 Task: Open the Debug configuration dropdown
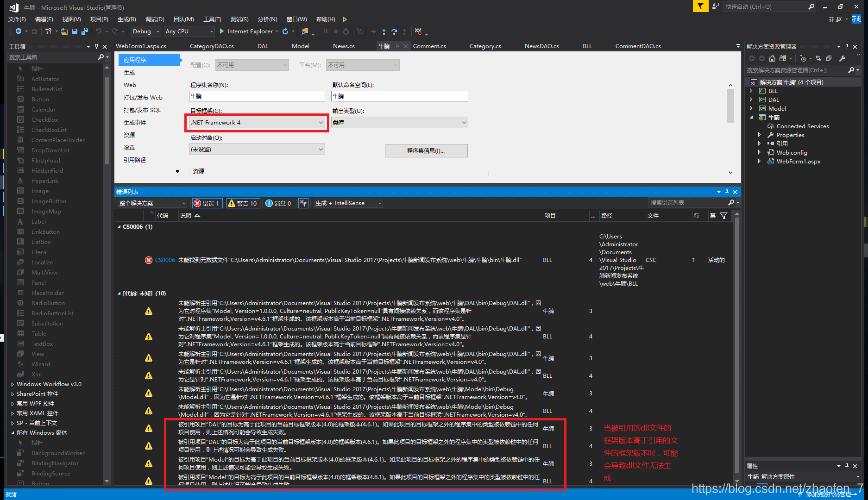coord(145,31)
